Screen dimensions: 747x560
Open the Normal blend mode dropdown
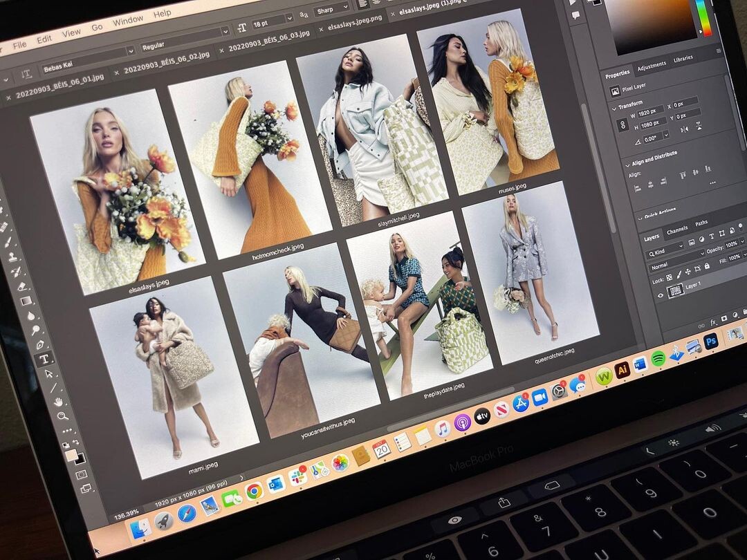point(674,261)
